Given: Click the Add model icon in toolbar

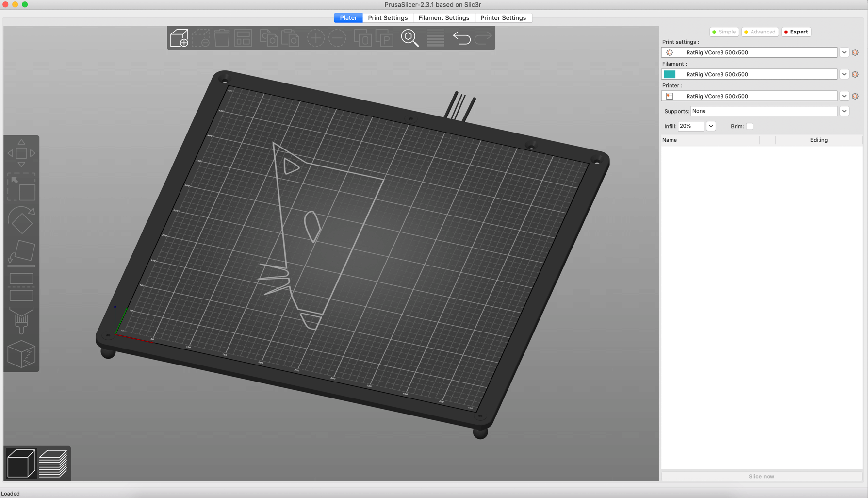Looking at the screenshot, I should pos(179,38).
